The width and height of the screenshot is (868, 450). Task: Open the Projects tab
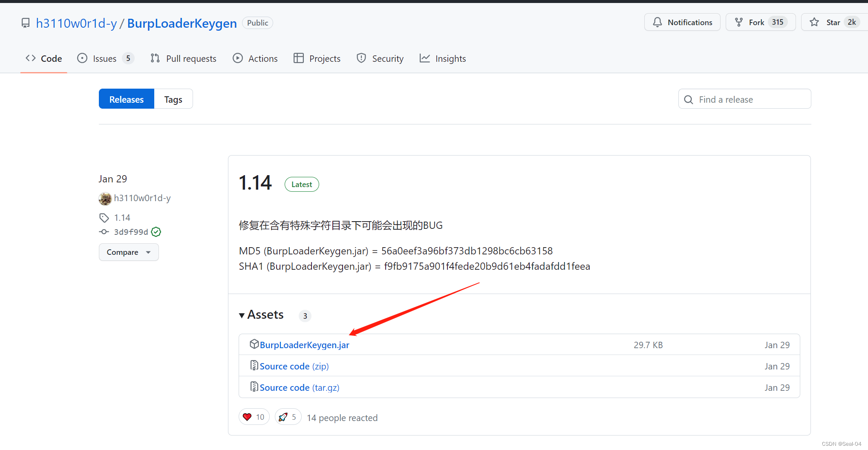point(317,58)
